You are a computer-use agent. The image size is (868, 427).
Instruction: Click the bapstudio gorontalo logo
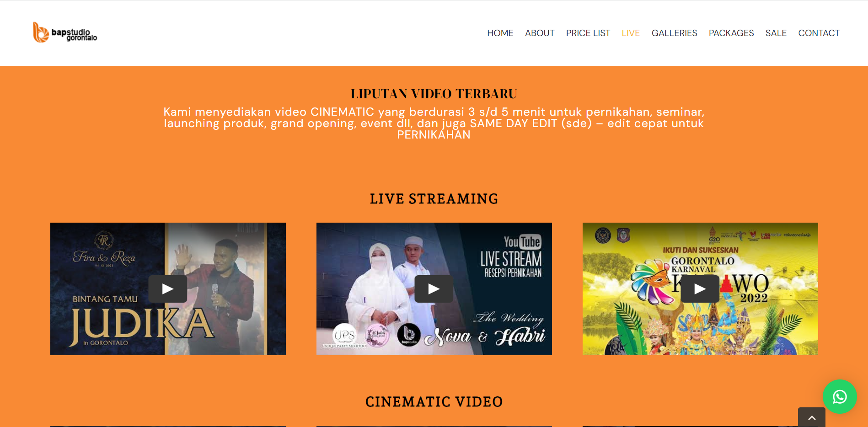65,33
